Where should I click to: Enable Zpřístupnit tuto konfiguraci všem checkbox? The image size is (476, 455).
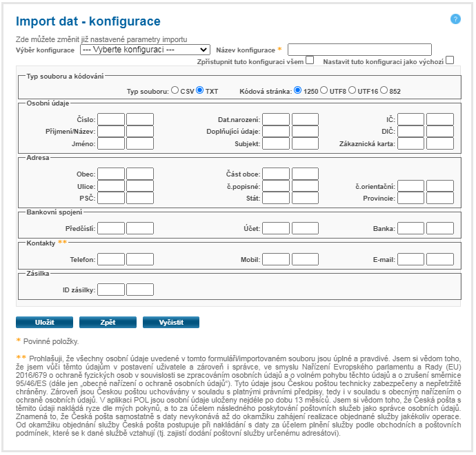tap(310, 60)
